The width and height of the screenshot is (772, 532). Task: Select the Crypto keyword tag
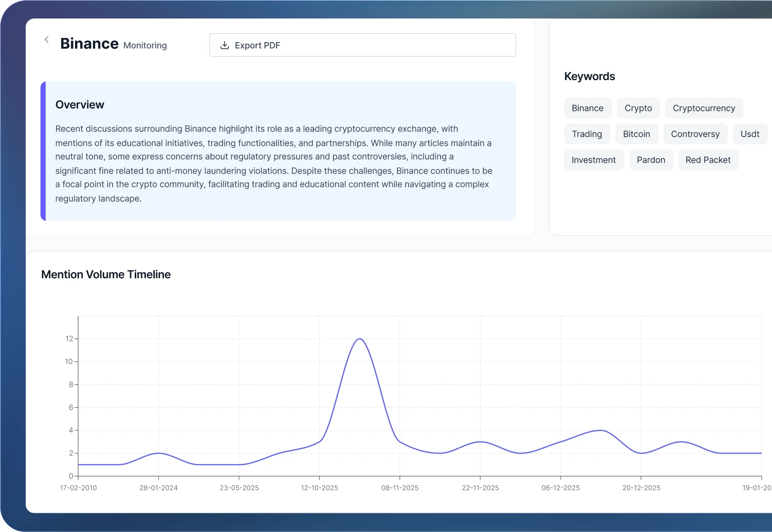(638, 108)
